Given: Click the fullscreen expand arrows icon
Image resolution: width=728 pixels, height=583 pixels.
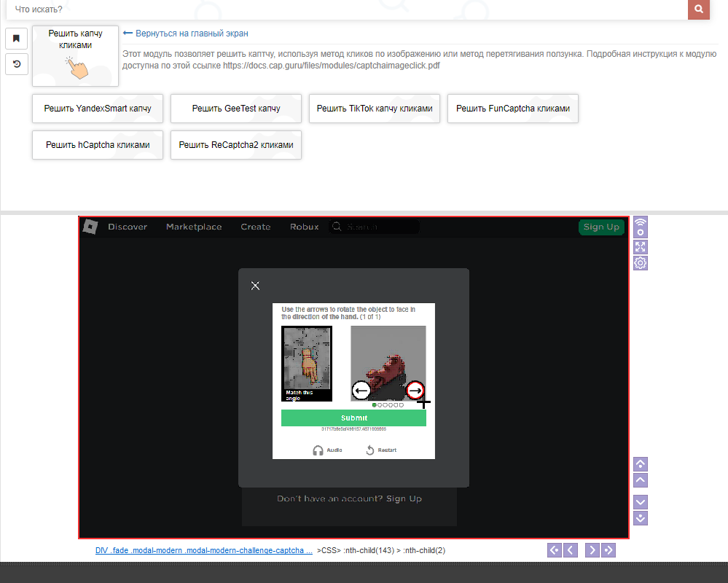Looking at the screenshot, I should pyautogui.click(x=641, y=247).
